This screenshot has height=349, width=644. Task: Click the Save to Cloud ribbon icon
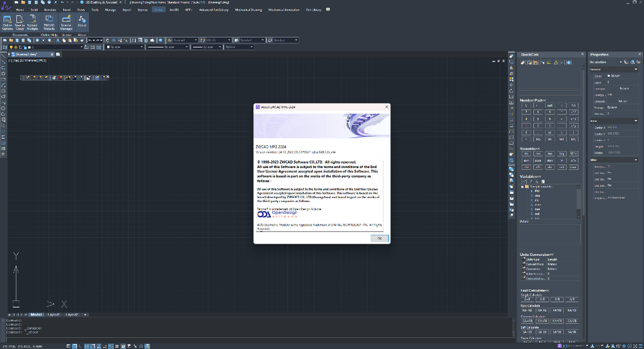[19, 23]
